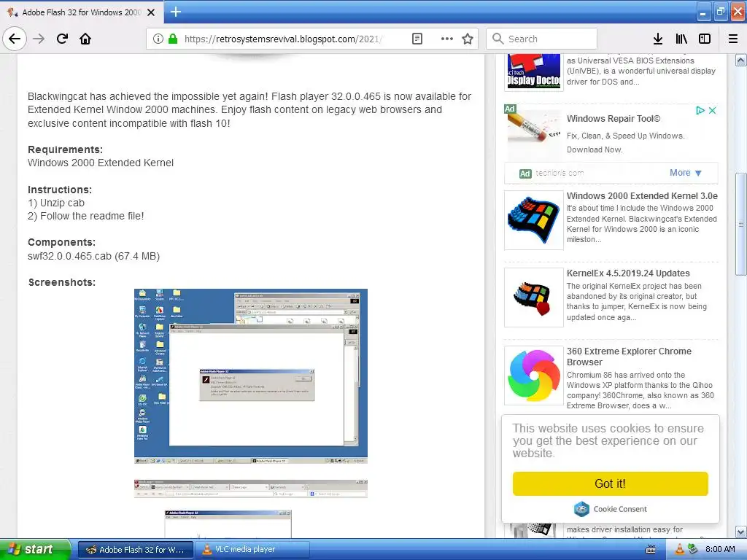Image resolution: width=747 pixels, height=560 pixels.
Task: Open the partially visible Flash Player screenshot
Action: pos(228,524)
